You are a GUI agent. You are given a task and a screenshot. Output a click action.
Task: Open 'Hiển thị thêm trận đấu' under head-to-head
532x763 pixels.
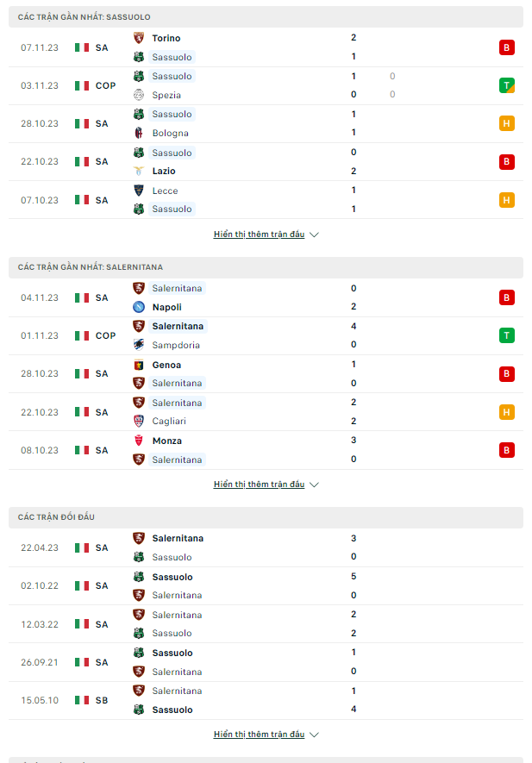(x=259, y=735)
